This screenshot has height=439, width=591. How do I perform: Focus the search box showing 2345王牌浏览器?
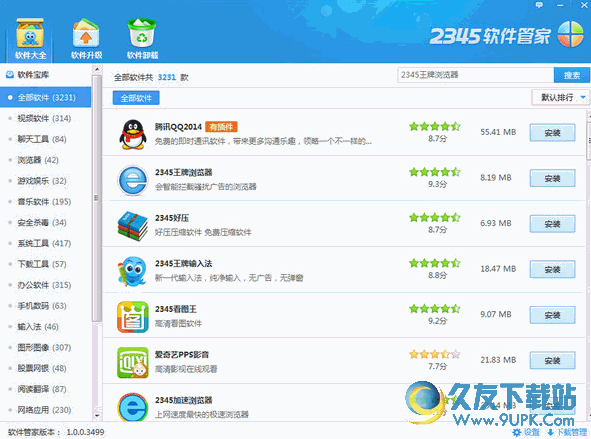click(x=475, y=75)
